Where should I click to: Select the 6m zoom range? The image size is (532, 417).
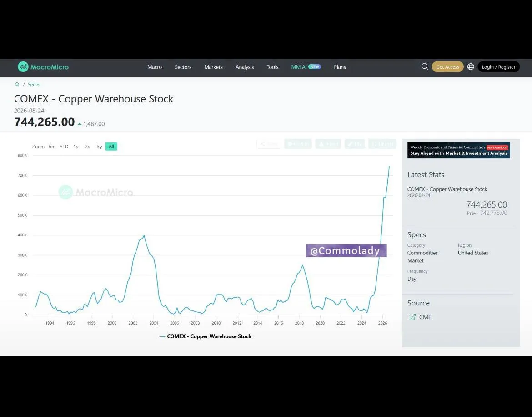[52, 147]
